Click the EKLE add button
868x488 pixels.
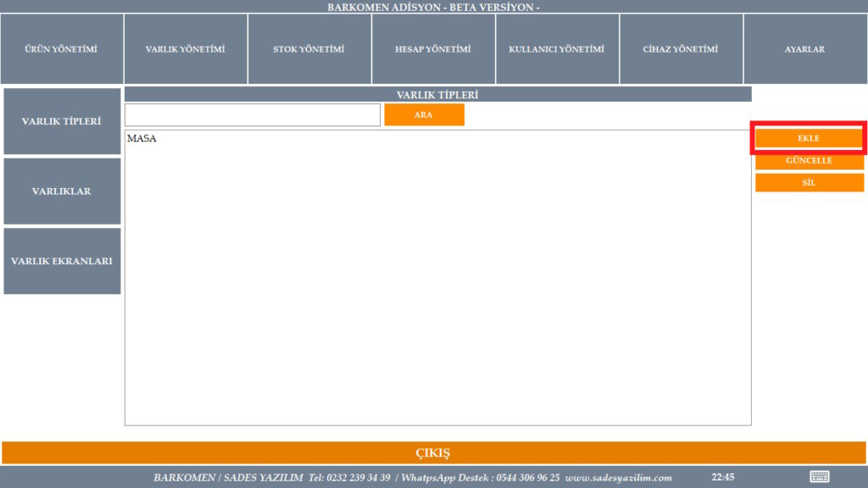click(809, 138)
